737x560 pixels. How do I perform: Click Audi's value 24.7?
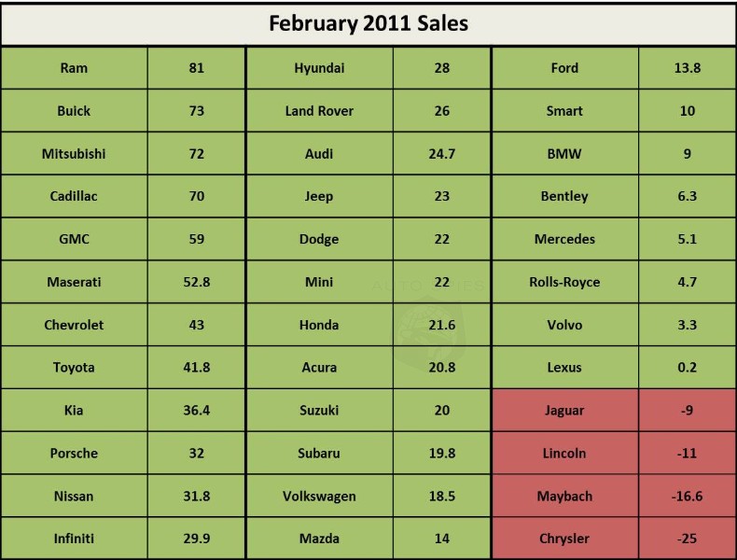441,154
